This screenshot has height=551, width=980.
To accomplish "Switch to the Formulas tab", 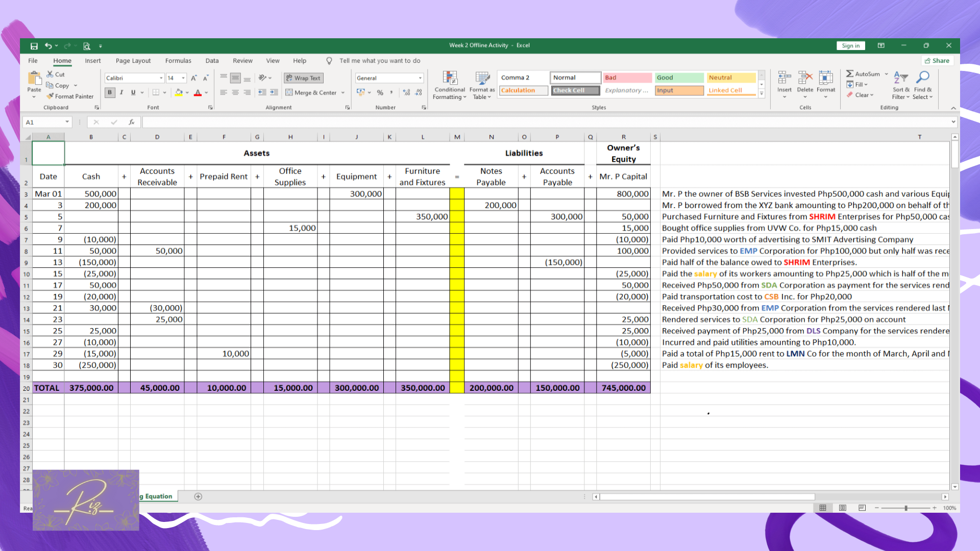I will point(178,61).
